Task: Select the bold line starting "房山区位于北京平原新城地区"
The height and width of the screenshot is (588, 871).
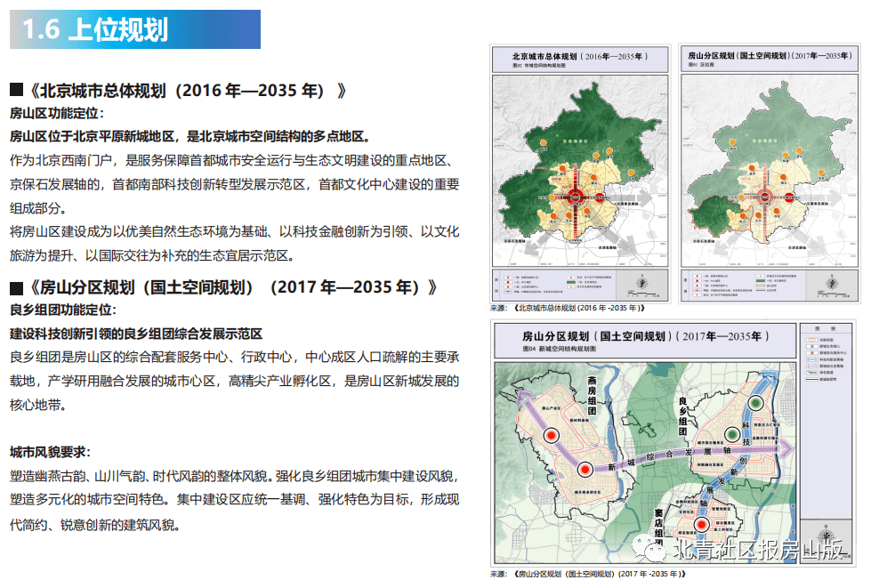Action: 190,137
